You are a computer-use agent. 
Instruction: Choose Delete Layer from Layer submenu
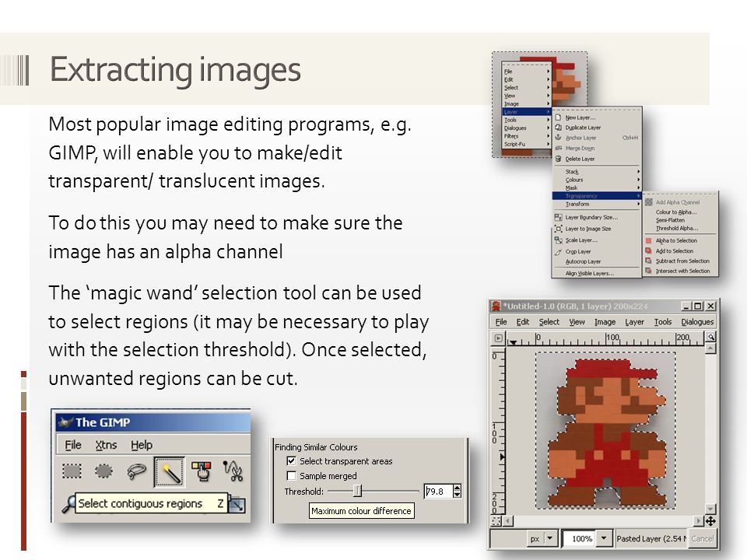point(580,159)
